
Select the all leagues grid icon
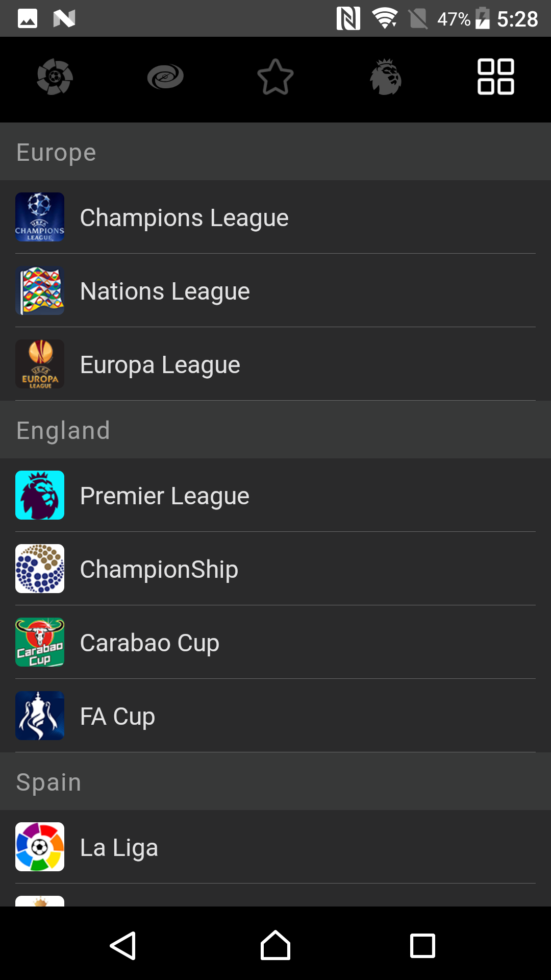click(x=496, y=77)
